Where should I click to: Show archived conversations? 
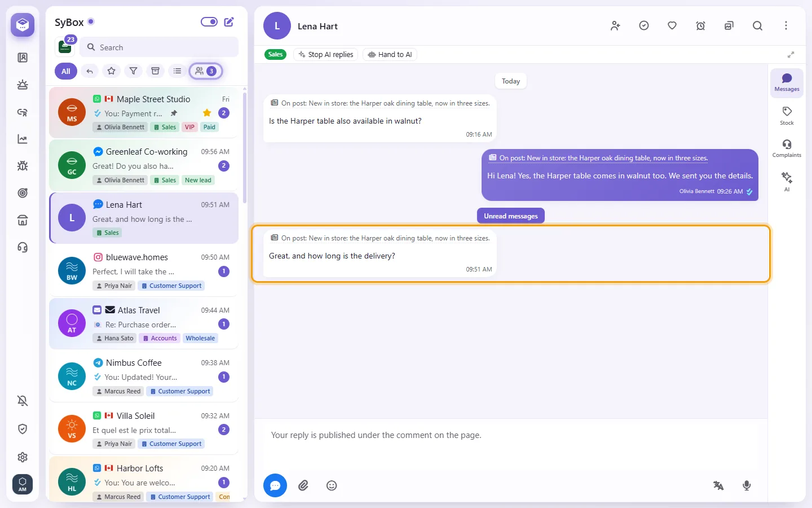(x=156, y=71)
